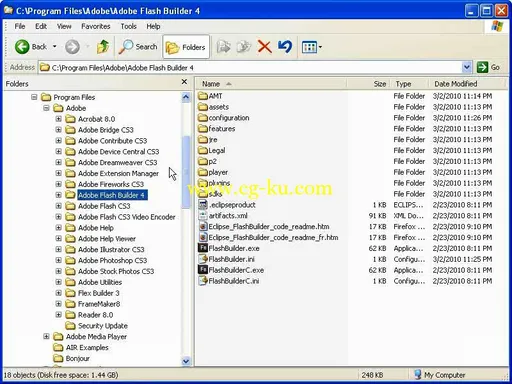
Task: Select the Bonjour folder in tree
Action: [x=78, y=358]
